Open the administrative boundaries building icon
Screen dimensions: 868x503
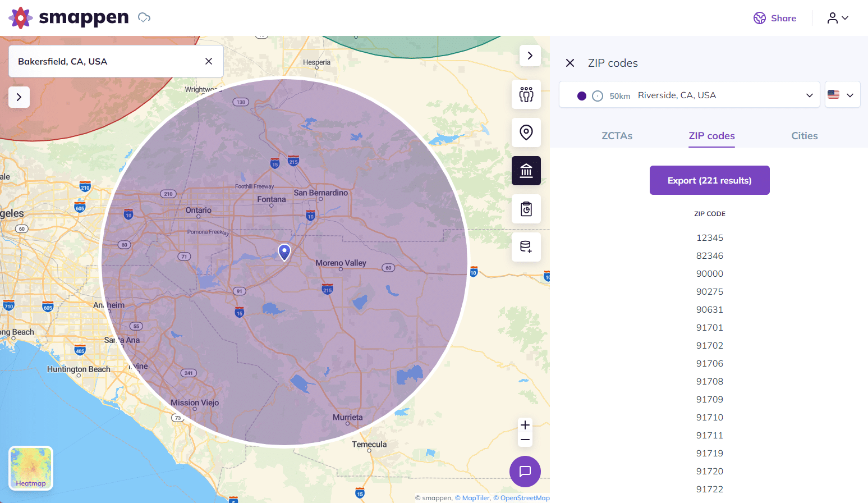coord(526,171)
